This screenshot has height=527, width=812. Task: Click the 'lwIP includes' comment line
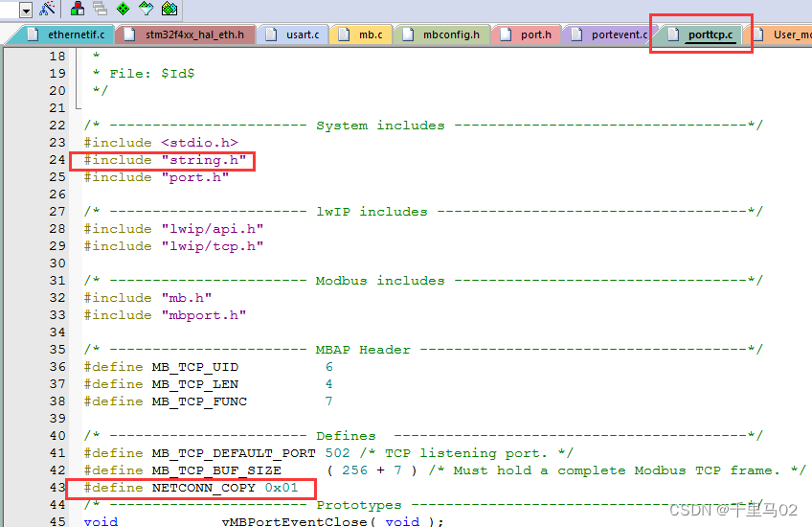(x=423, y=212)
